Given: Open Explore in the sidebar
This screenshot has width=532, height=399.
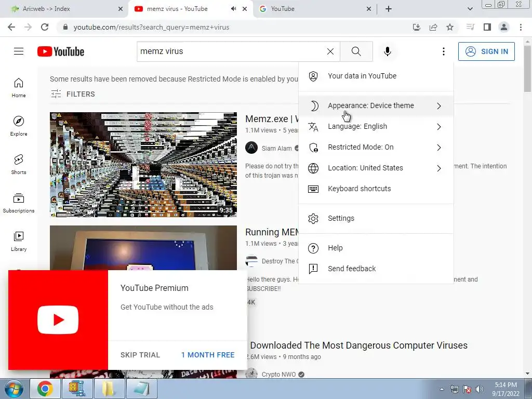Looking at the screenshot, I should 19,126.
